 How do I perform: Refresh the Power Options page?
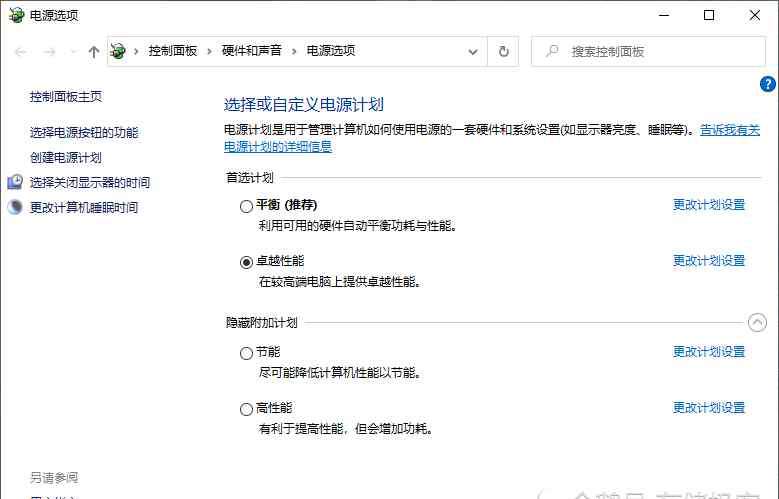[x=503, y=52]
